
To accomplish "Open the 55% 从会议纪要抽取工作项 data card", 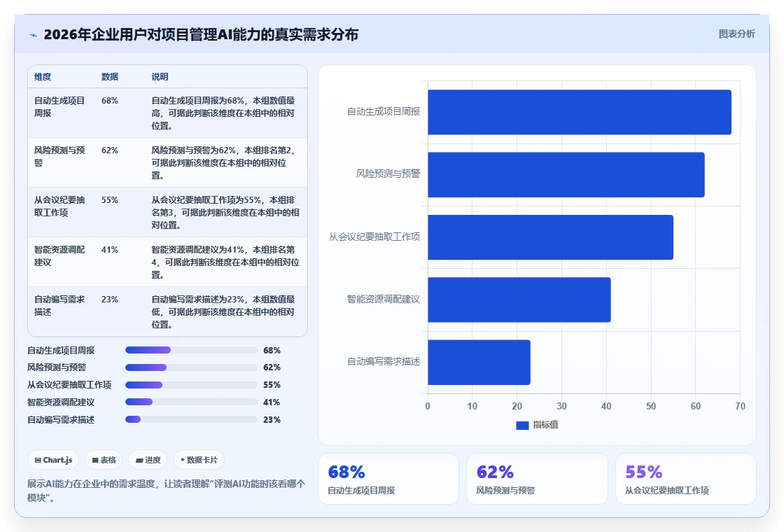I will point(685,479).
